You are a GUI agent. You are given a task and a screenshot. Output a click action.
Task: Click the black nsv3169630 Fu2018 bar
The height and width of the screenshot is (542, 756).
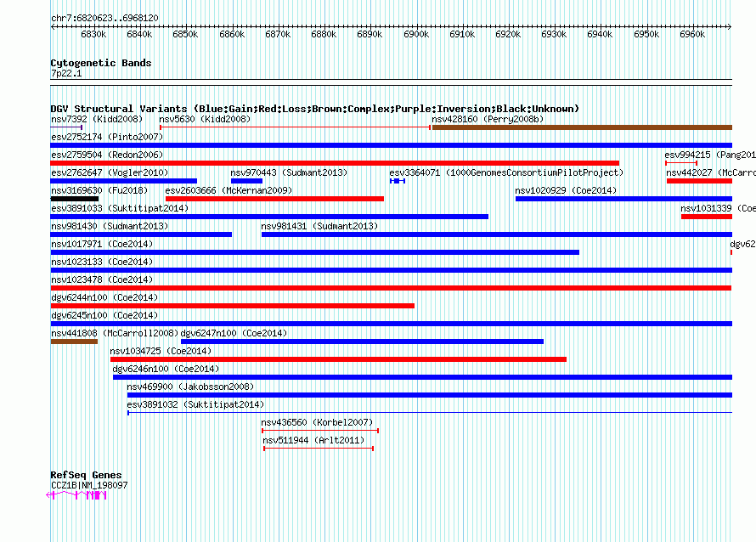pyautogui.click(x=74, y=199)
